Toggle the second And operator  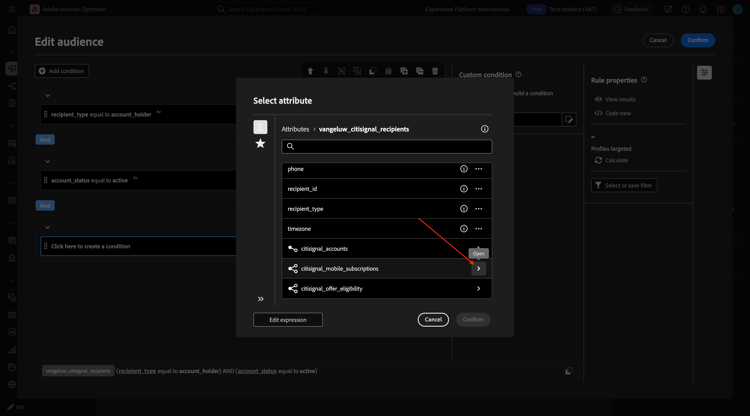point(45,206)
